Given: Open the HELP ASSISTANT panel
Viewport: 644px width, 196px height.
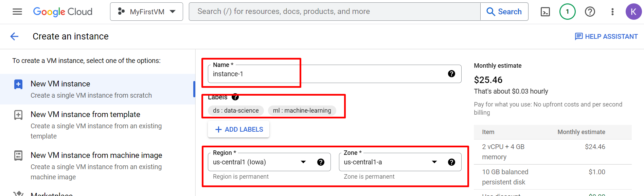Looking at the screenshot, I should click(x=606, y=36).
